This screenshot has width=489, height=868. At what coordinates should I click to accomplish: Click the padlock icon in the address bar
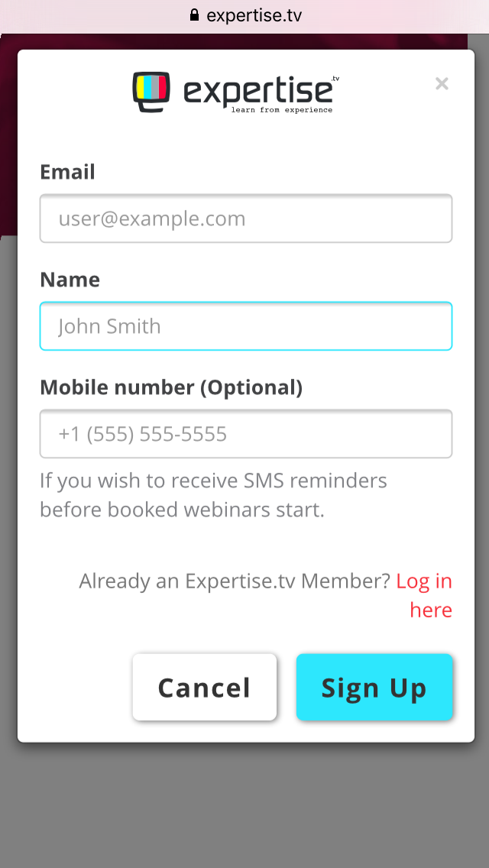coord(194,15)
